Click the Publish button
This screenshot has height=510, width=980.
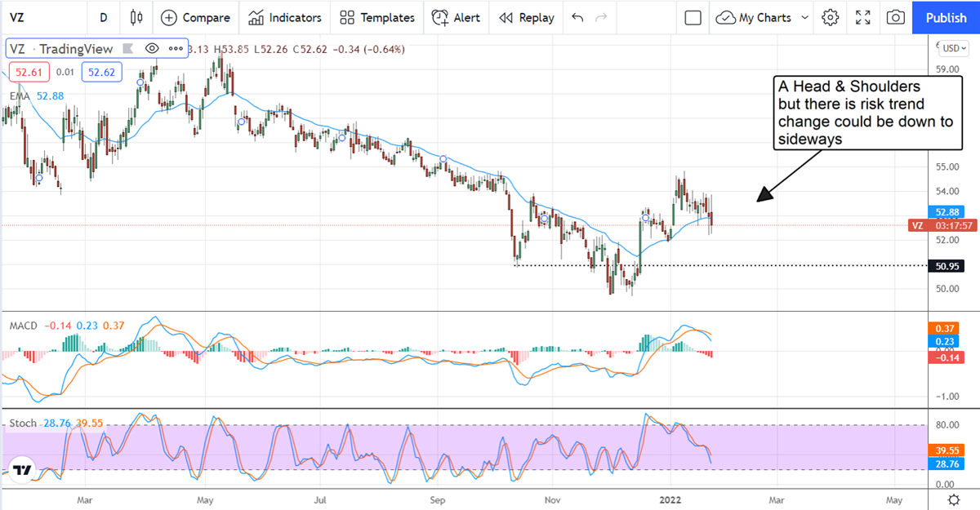[947, 17]
